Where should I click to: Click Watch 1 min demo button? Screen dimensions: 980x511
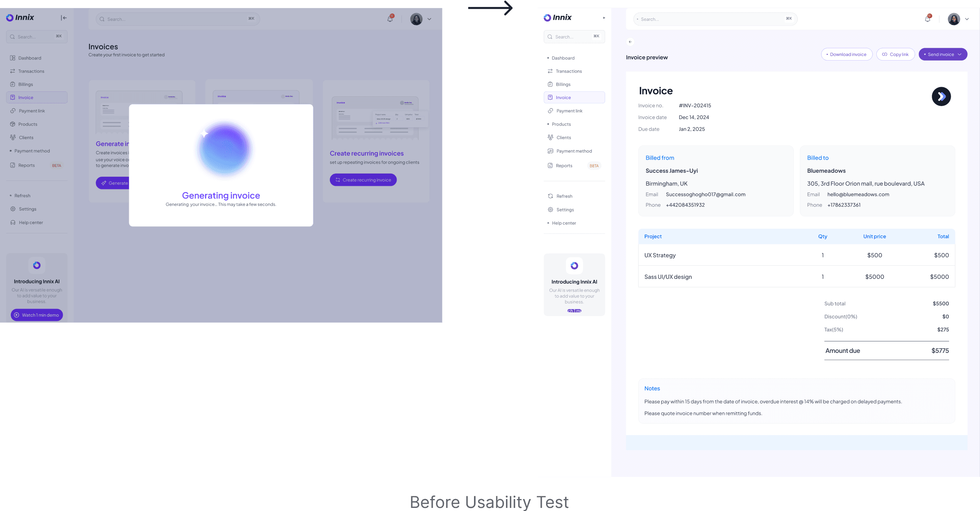[37, 315]
